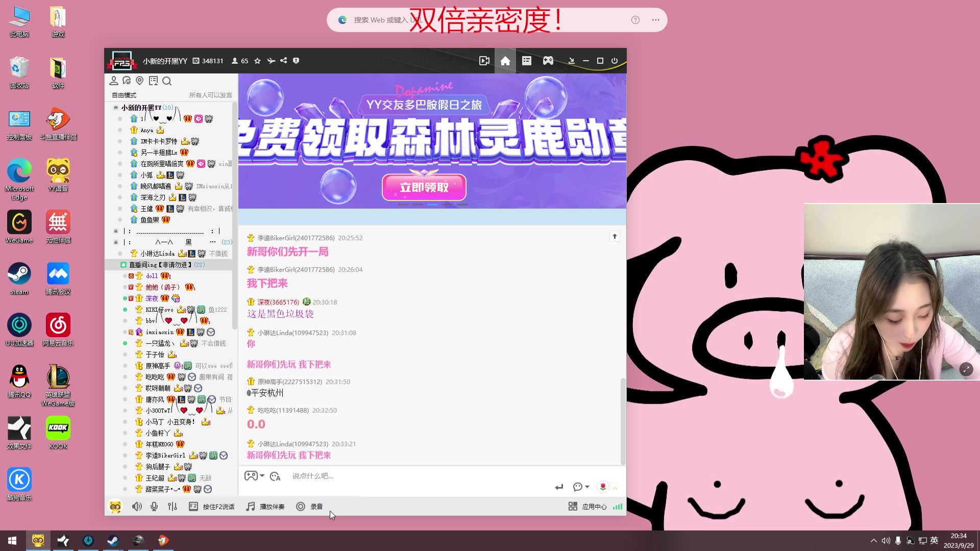Click the 立即领取 button on the banner
Image resolution: width=980 pixels, height=551 pixels.
pos(424,187)
